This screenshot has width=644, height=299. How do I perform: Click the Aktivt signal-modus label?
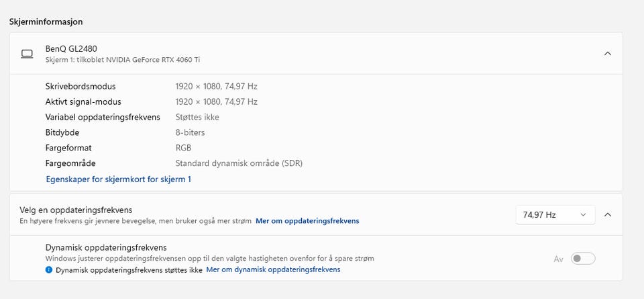tap(83, 101)
